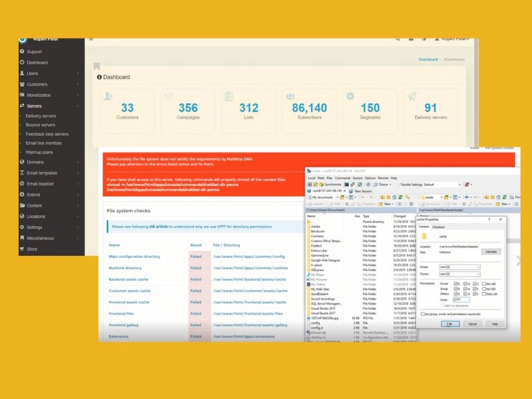Enable the Set GID checkbox
This screenshot has height=399, width=532.
coord(484,289)
